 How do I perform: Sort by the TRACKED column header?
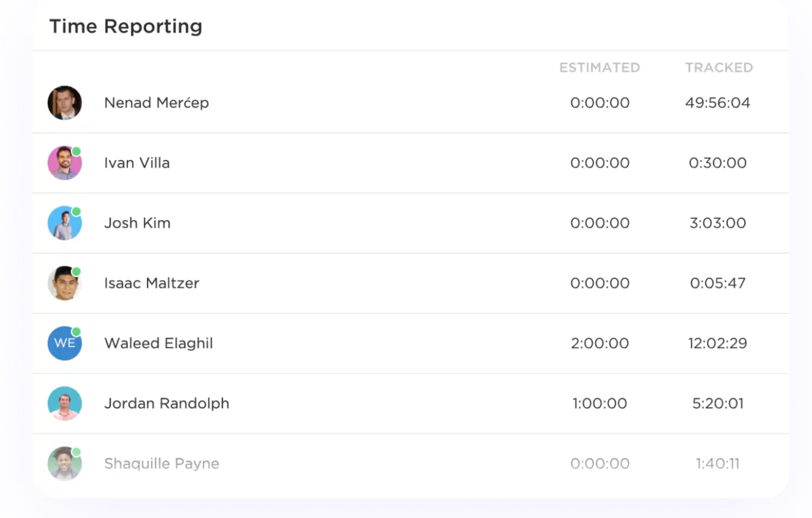(x=719, y=67)
